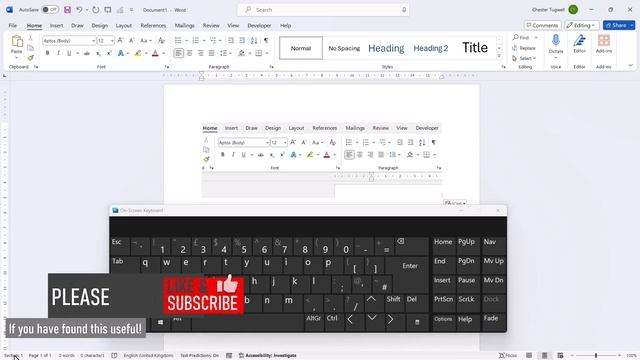Toggle align left in Paragraph group
The height and width of the screenshot is (360, 640).
[x=178, y=53]
